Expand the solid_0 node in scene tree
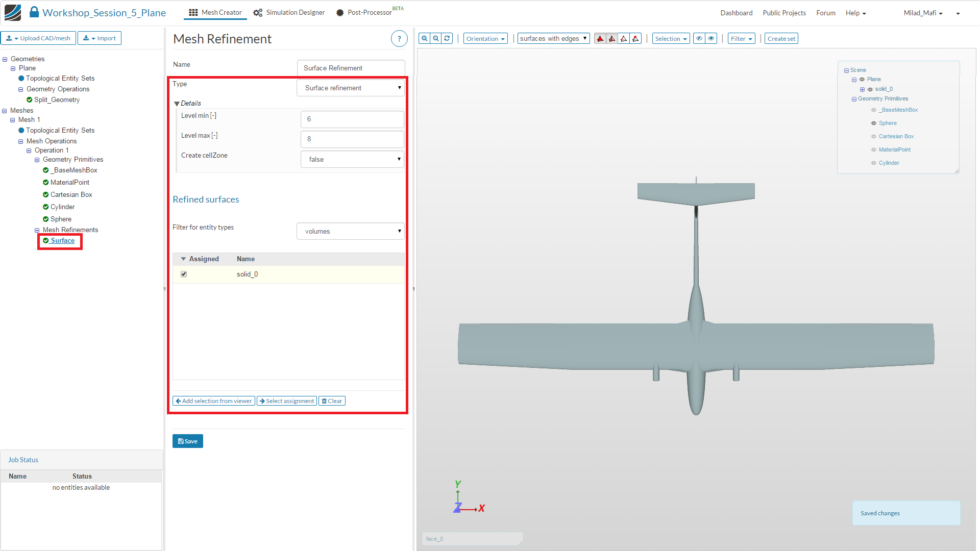Image resolution: width=980 pixels, height=551 pixels. (x=862, y=89)
